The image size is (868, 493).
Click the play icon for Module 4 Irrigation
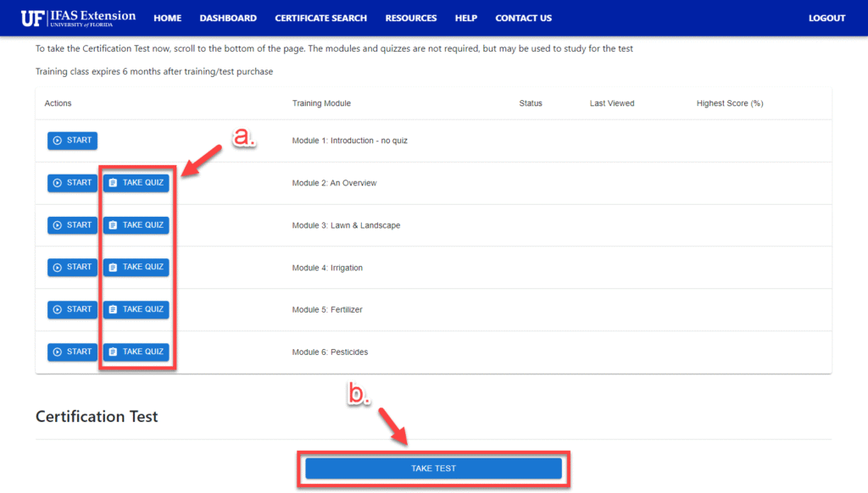pos(58,268)
